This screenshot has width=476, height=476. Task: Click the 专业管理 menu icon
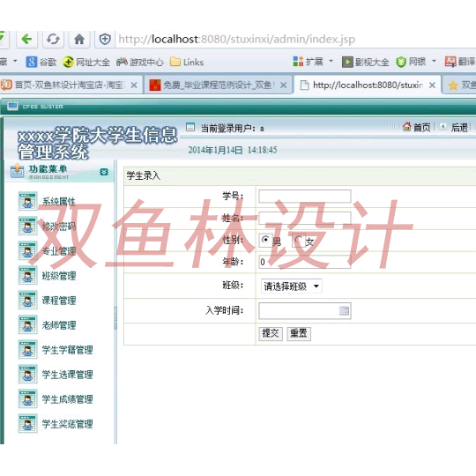point(27,250)
